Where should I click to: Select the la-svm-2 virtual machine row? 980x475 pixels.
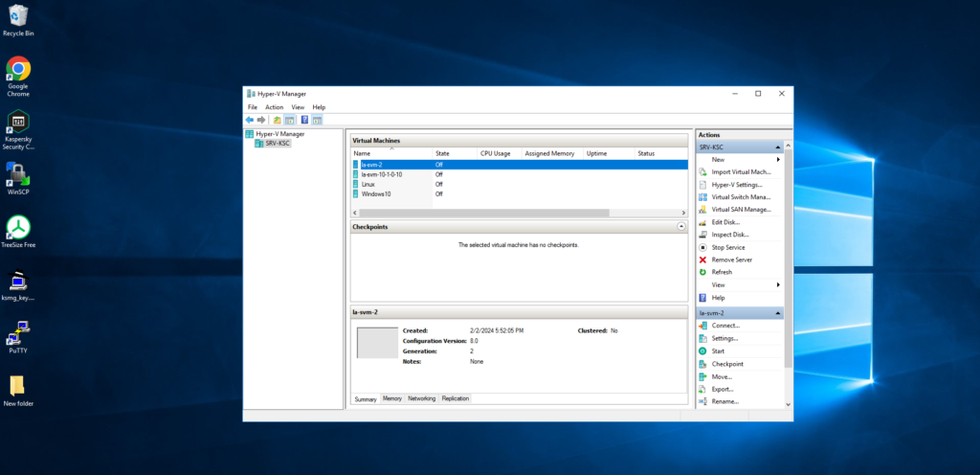[520, 165]
